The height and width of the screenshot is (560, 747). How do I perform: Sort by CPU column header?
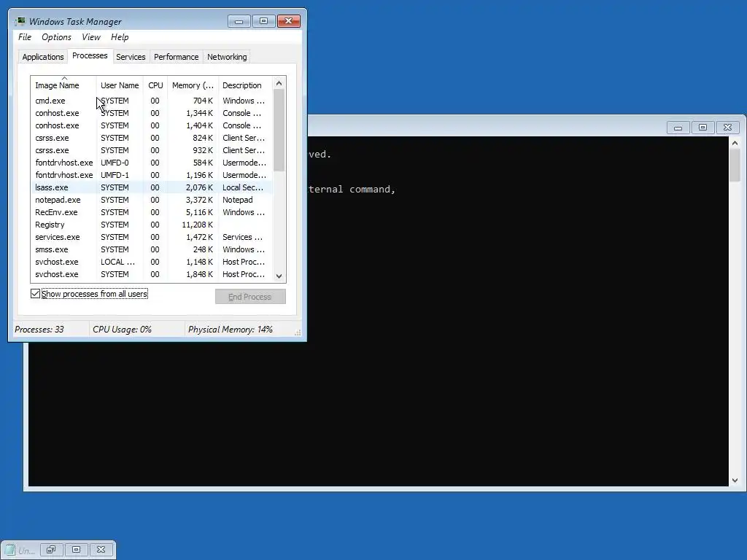click(x=155, y=85)
